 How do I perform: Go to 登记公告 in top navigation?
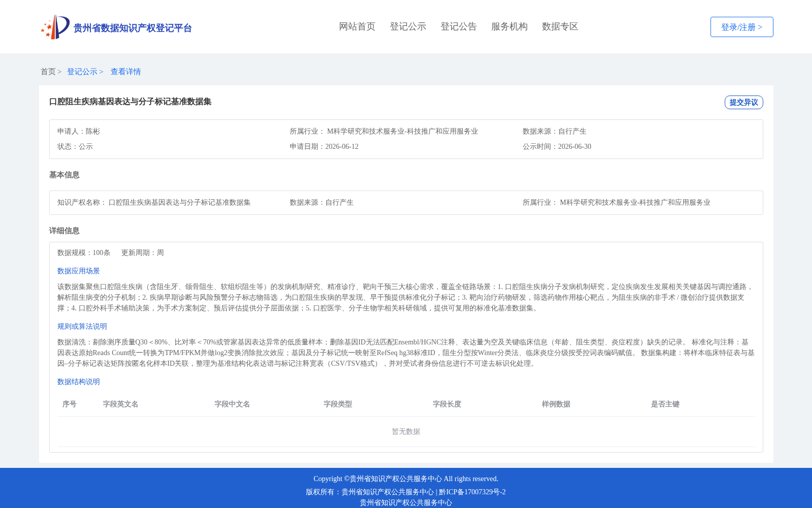tap(459, 26)
